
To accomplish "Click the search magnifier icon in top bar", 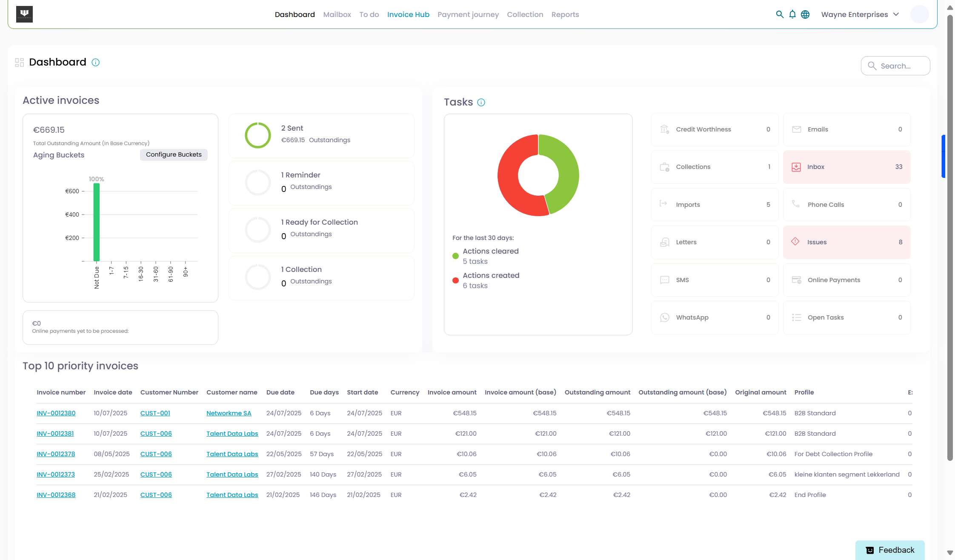I will click(779, 14).
